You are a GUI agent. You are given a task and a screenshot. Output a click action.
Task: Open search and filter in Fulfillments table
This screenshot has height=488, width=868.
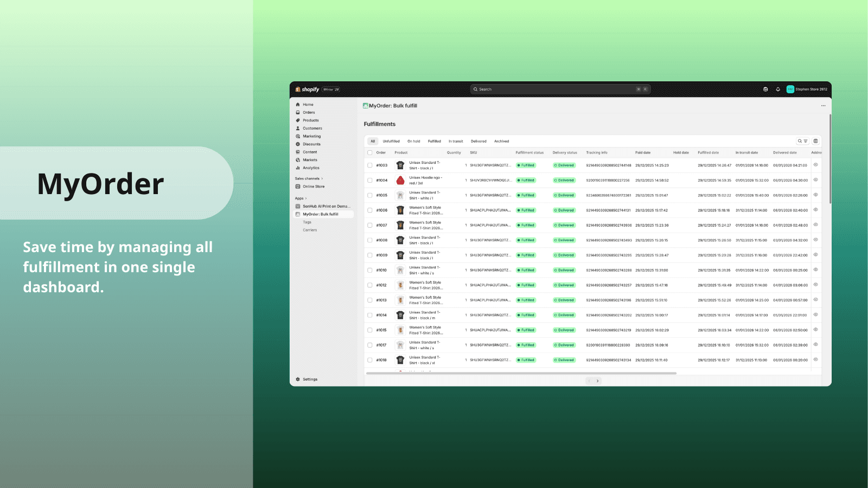click(803, 141)
